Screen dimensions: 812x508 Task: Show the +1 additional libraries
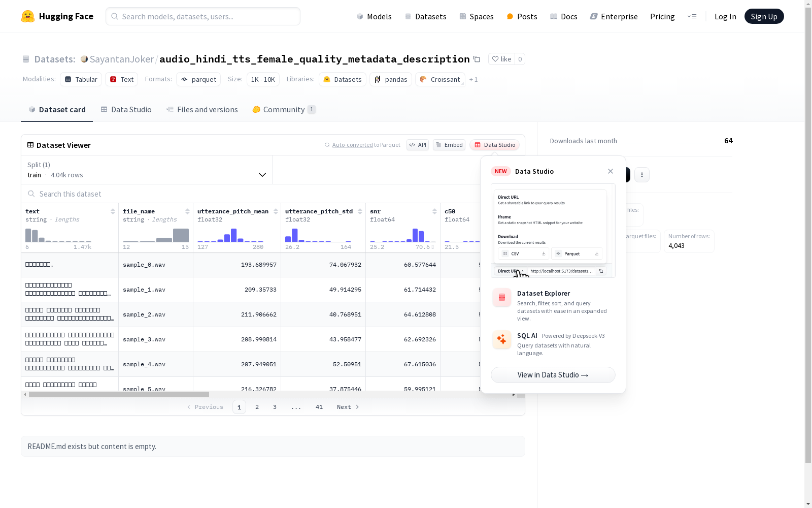[x=473, y=79]
